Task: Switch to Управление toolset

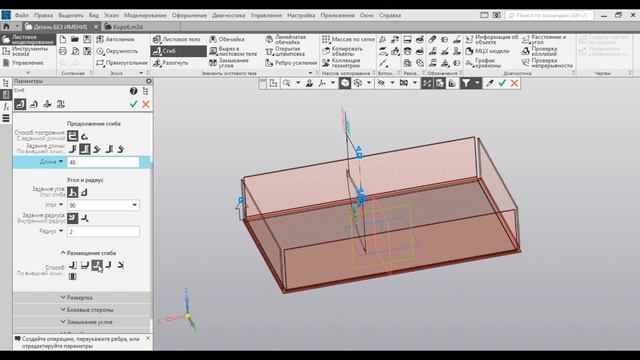Action: [x=28, y=63]
